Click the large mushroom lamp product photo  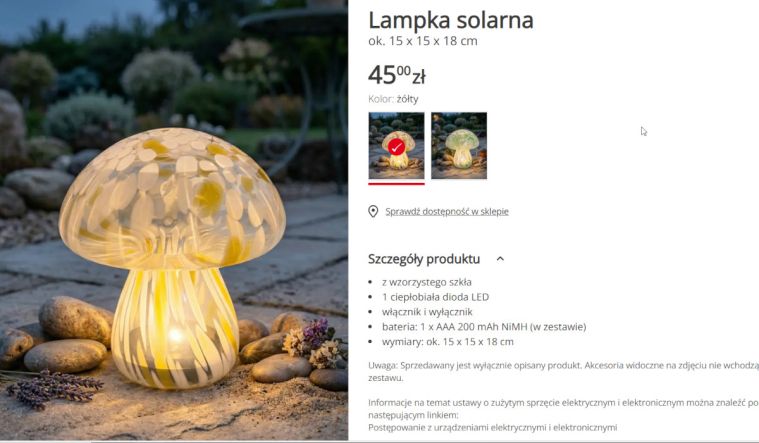[174, 220]
